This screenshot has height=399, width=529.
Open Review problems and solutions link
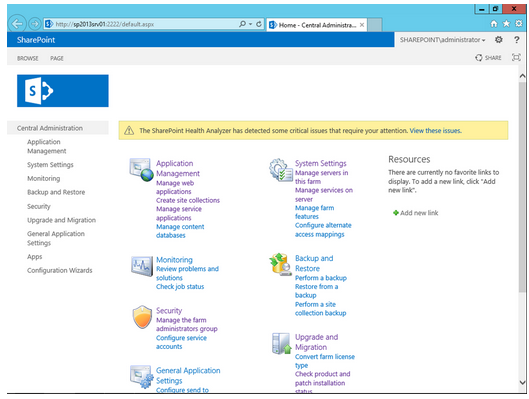pos(187,273)
